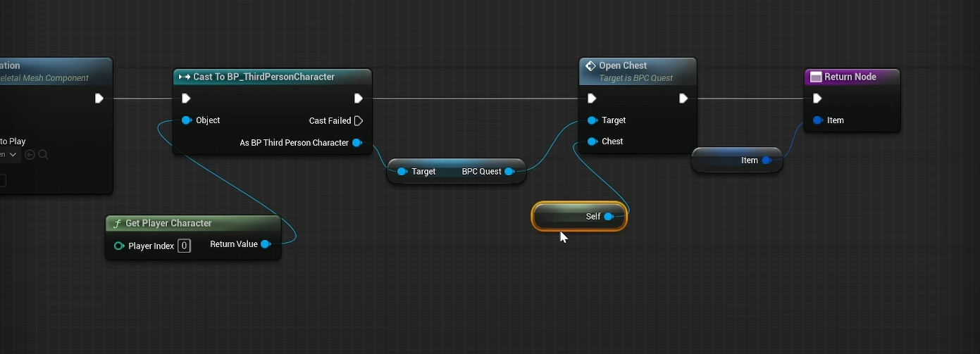
Task: Click the Skeletal Mesh Component subtitle text
Action: (x=44, y=78)
